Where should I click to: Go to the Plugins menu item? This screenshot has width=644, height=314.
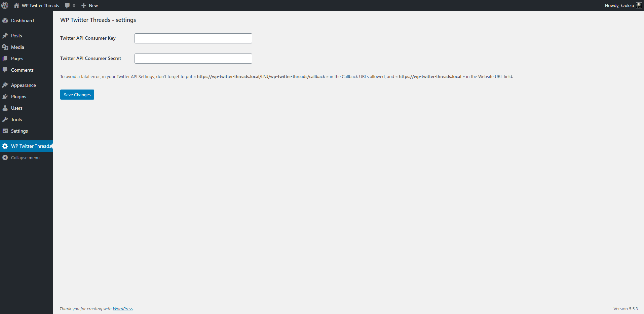(26, 97)
